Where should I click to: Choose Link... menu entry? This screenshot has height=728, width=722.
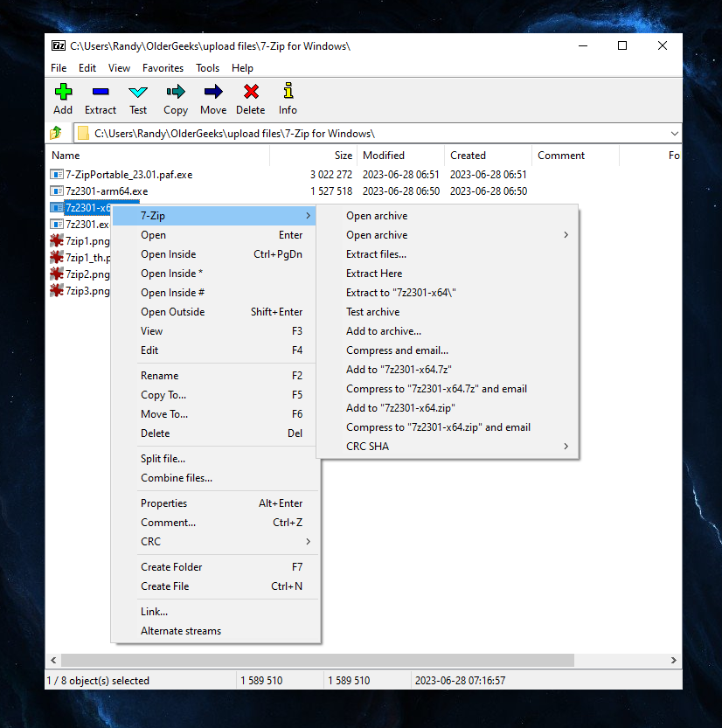tap(215, 612)
